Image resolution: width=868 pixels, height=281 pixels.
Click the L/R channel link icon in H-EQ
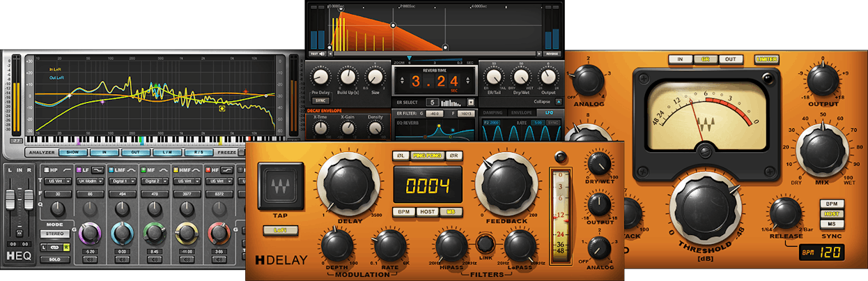(54, 247)
